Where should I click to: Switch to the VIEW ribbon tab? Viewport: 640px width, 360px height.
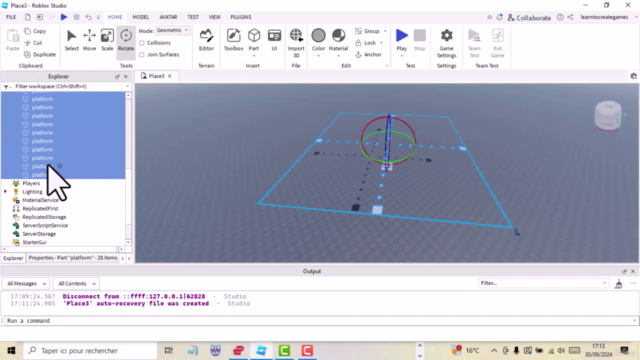[x=214, y=17]
